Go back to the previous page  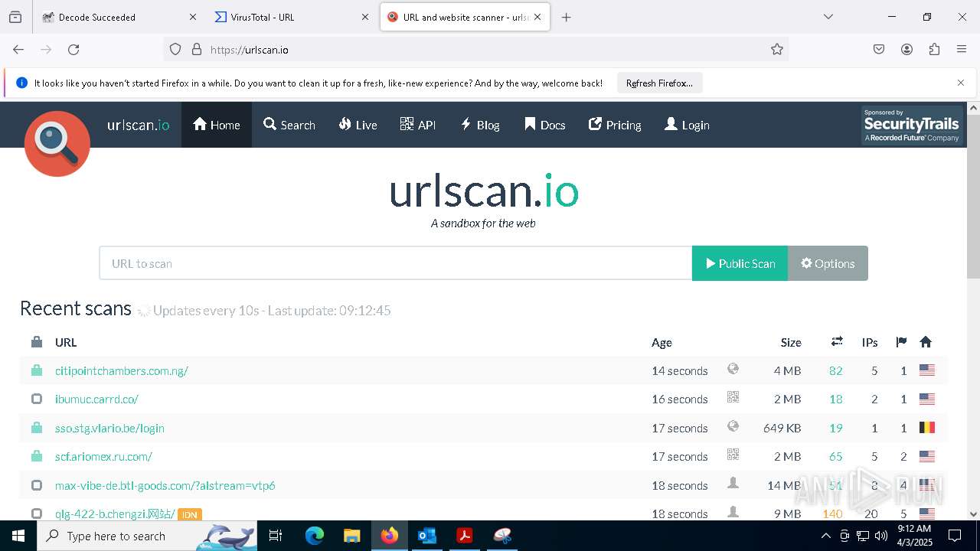point(18,50)
